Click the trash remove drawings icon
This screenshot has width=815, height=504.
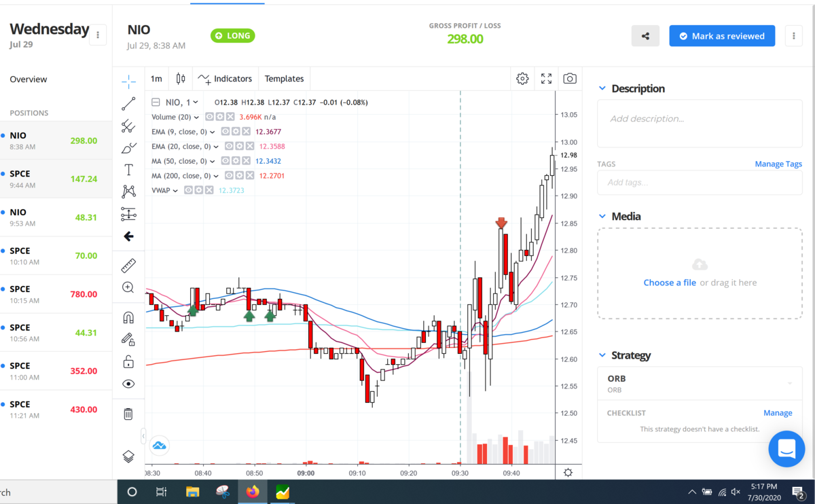(x=128, y=414)
